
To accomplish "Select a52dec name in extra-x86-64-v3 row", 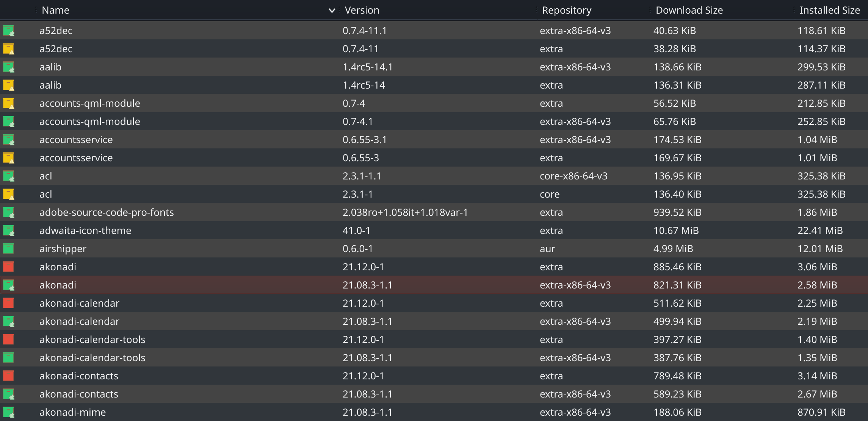I will coord(56,31).
